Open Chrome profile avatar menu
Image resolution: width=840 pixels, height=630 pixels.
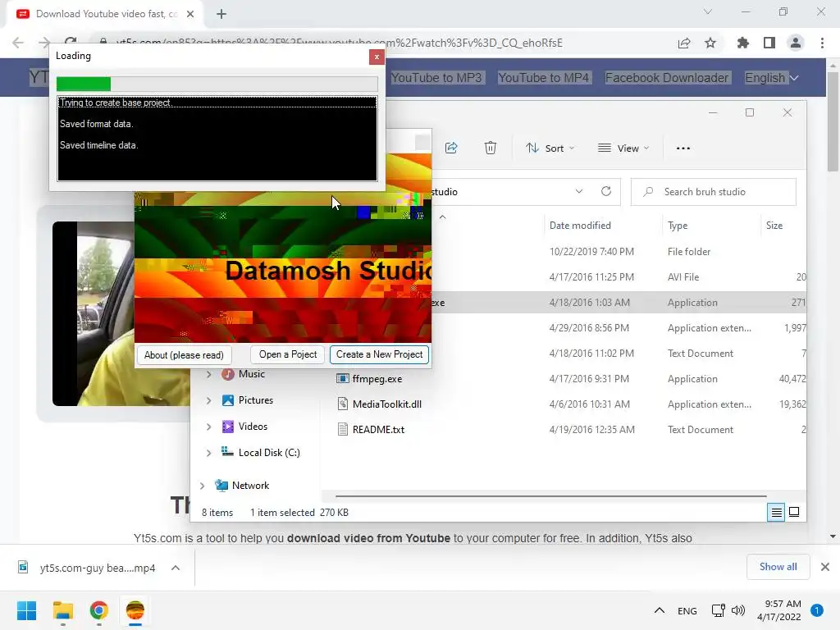click(x=796, y=43)
